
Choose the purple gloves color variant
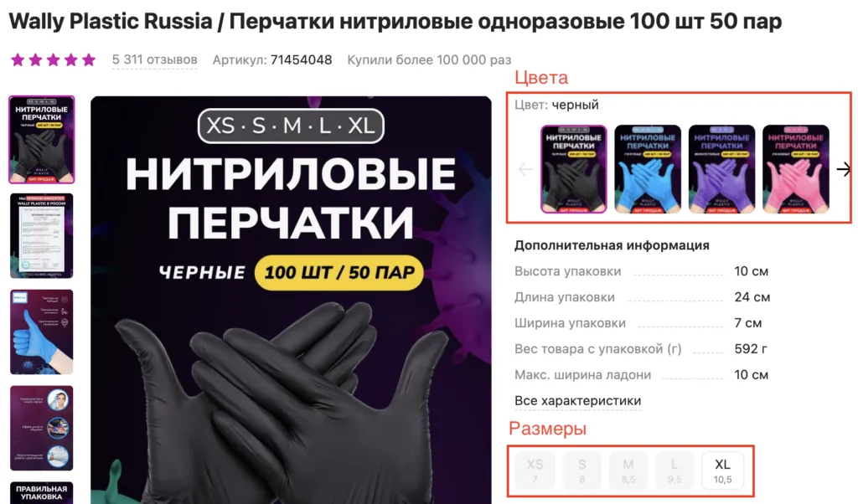pyautogui.click(x=721, y=169)
